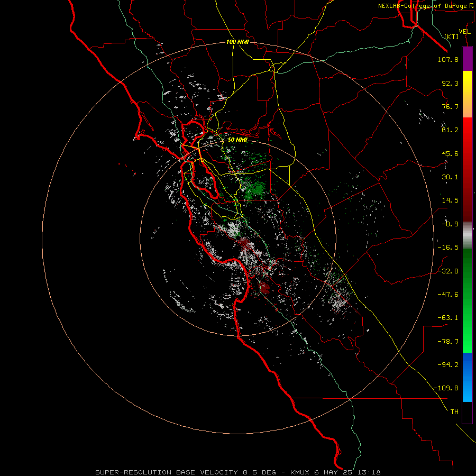476x476 pixels.
Task: Click the 45.6 velocity scale value
Action: click(x=450, y=153)
